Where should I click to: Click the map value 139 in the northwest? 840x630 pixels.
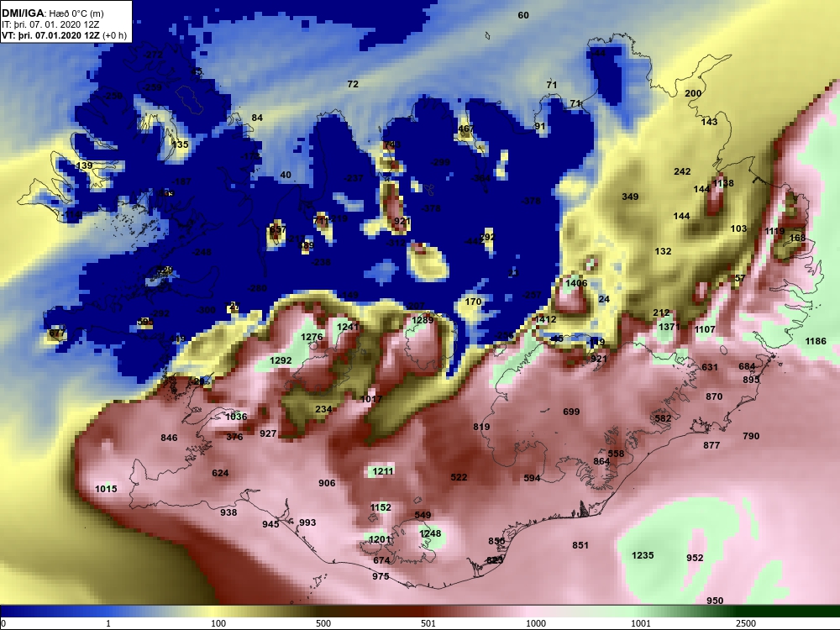(84, 166)
